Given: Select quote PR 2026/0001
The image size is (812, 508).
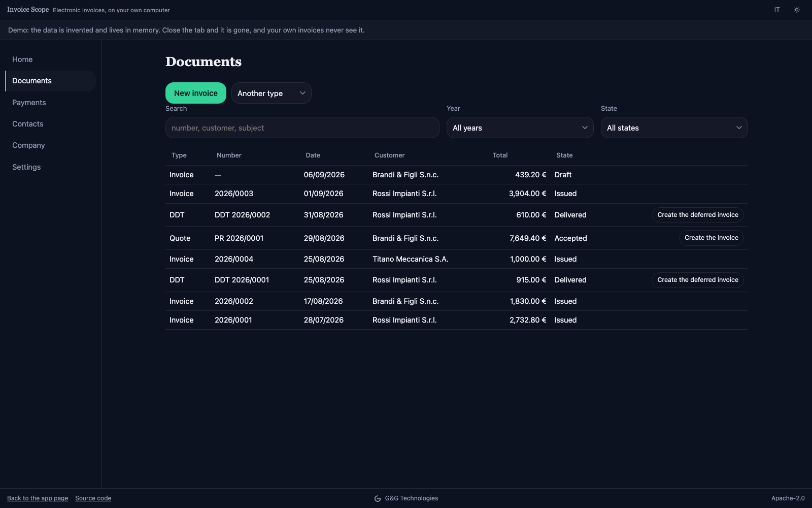Looking at the screenshot, I should [239, 238].
